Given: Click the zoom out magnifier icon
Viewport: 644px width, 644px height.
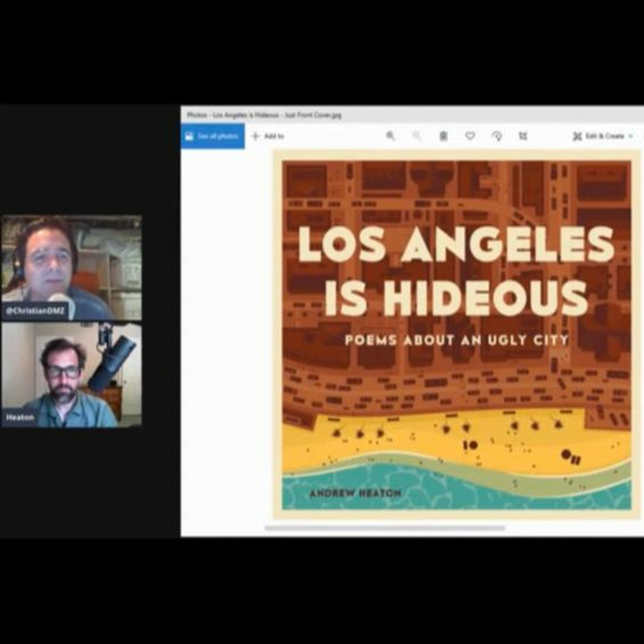Looking at the screenshot, I should coord(417,136).
